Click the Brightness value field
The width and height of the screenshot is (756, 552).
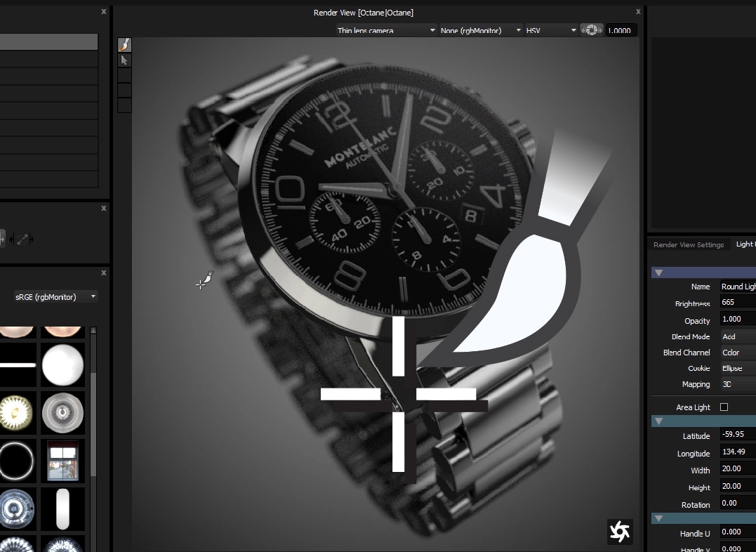738,303
